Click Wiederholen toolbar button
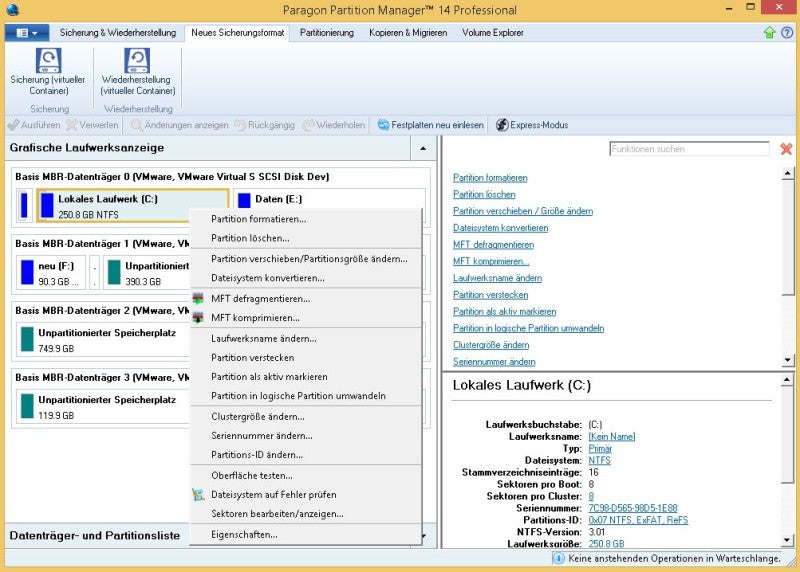 (334, 125)
